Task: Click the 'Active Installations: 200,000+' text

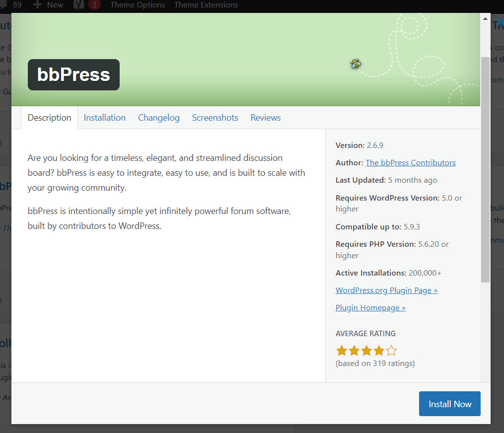Action: (388, 273)
